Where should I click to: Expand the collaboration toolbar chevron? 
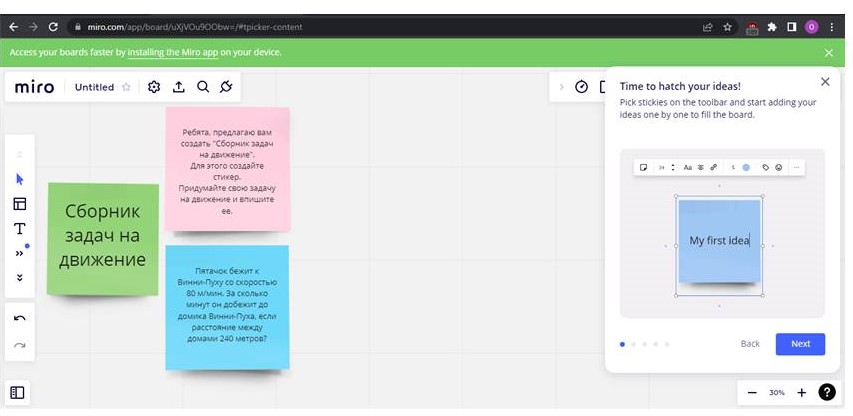pyautogui.click(x=561, y=87)
